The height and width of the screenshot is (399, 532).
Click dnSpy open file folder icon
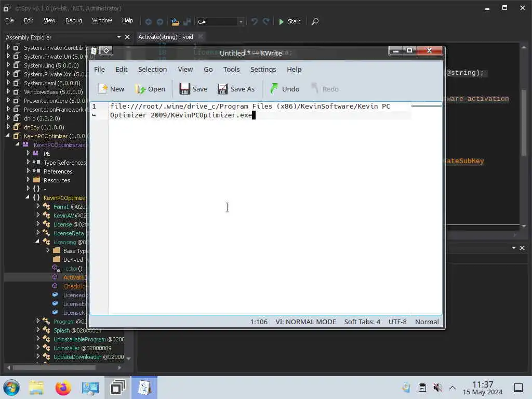(175, 22)
